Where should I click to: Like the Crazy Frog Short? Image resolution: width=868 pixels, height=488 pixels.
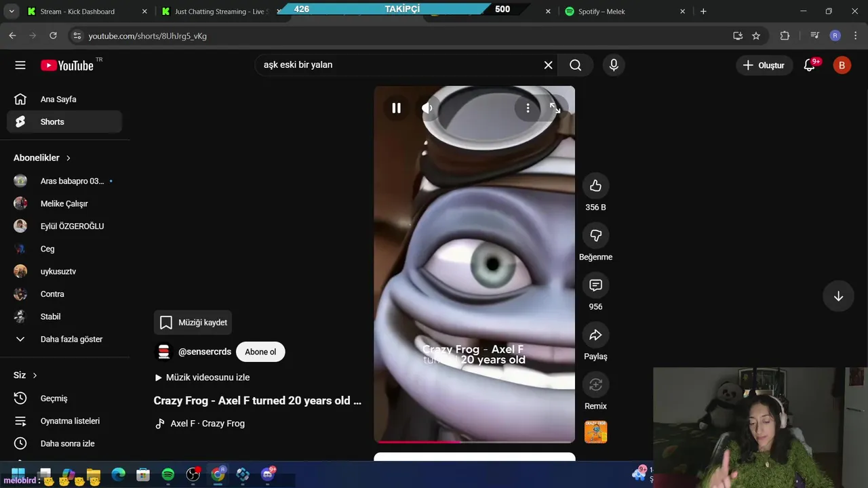pyautogui.click(x=595, y=186)
